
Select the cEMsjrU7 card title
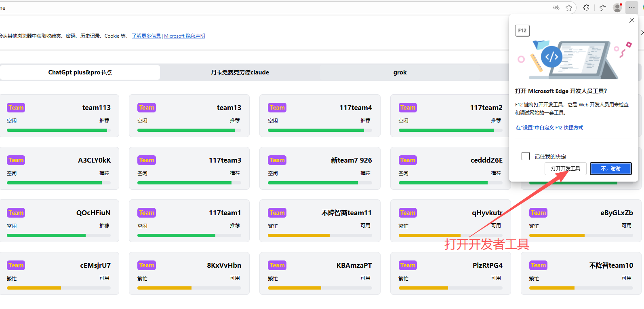click(x=95, y=265)
